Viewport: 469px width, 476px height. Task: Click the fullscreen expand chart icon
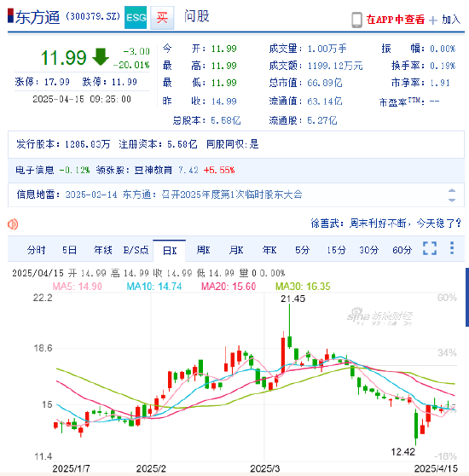(x=430, y=248)
